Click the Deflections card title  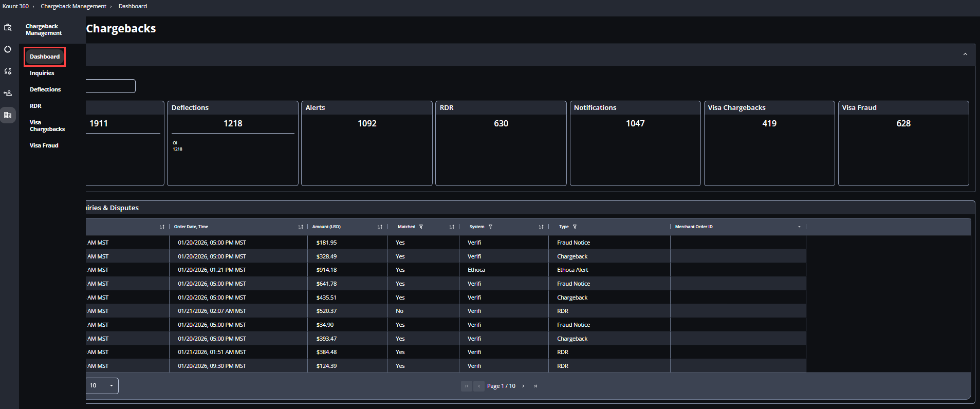click(x=190, y=107)
